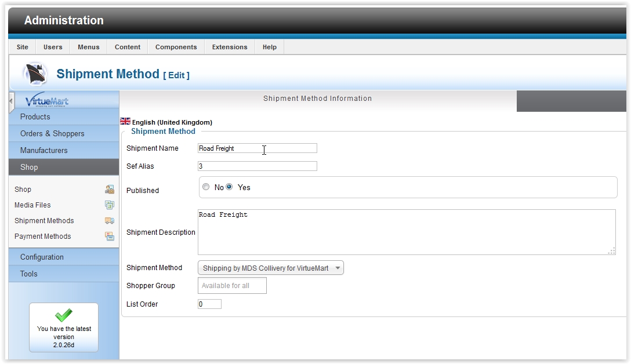The width and height of the screenshot is (631, 364).
Task: Click the ship icon beside Shipment Method title
Action: coord(35,74)
